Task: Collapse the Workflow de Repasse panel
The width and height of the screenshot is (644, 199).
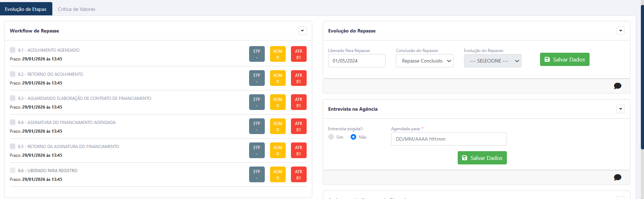Action: (302, 31)
